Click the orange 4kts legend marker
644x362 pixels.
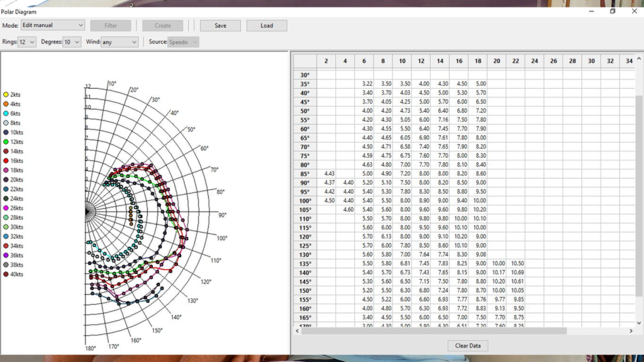point(6,104)
